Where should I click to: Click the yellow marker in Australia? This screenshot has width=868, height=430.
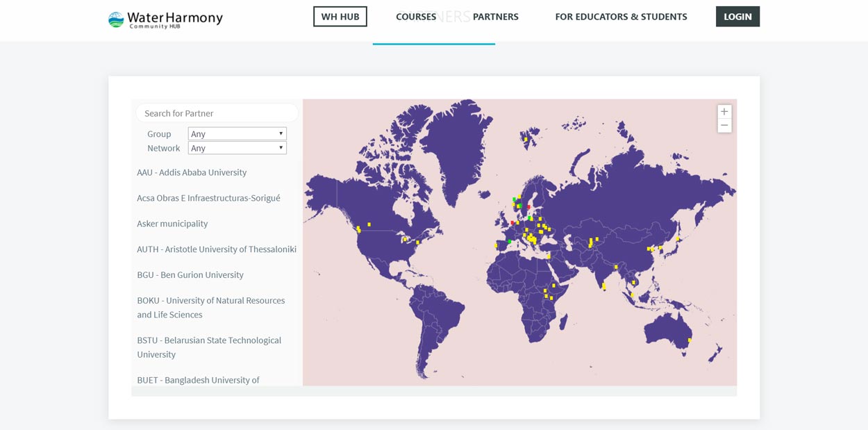point(690,340)
